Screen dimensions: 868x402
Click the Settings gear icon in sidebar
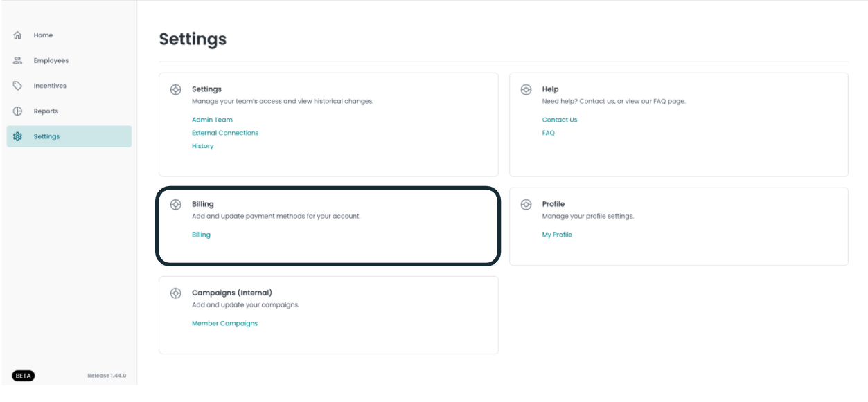pos(18,137)
